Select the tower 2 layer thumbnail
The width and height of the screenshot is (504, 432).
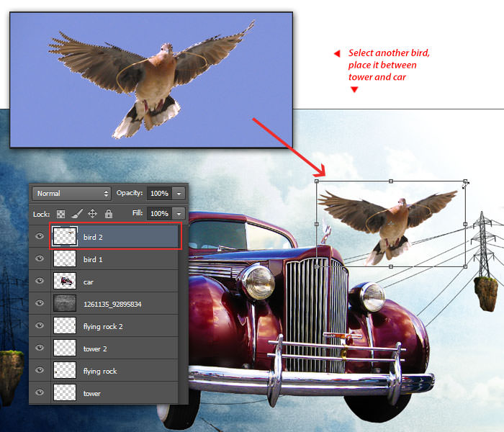point(65,348)
